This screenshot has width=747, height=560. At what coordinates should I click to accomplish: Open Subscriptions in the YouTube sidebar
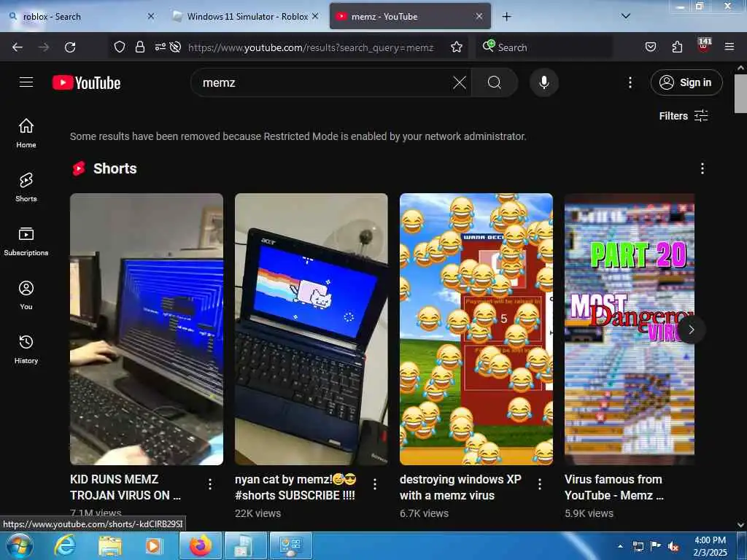26,241
